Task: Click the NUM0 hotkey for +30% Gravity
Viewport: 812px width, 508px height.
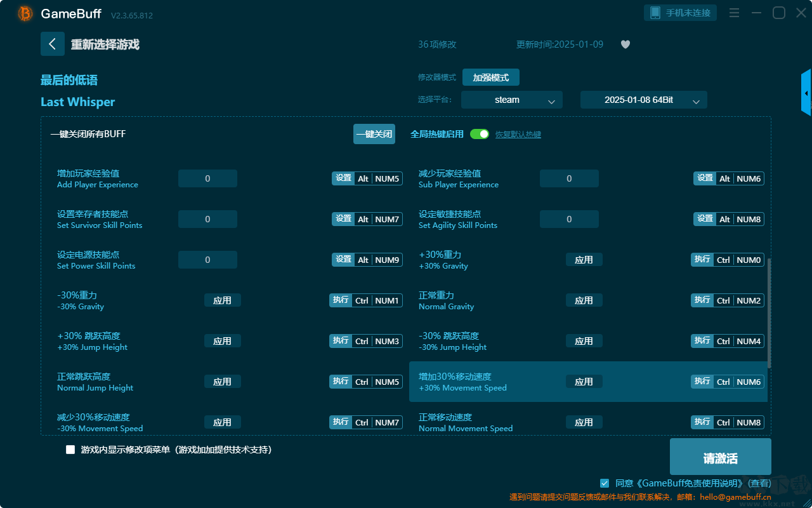Action: 749,260
